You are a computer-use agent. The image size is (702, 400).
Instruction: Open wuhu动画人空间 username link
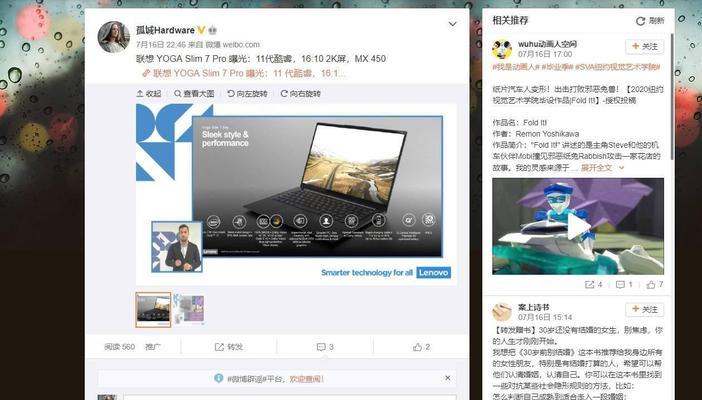tap(548, 44)
